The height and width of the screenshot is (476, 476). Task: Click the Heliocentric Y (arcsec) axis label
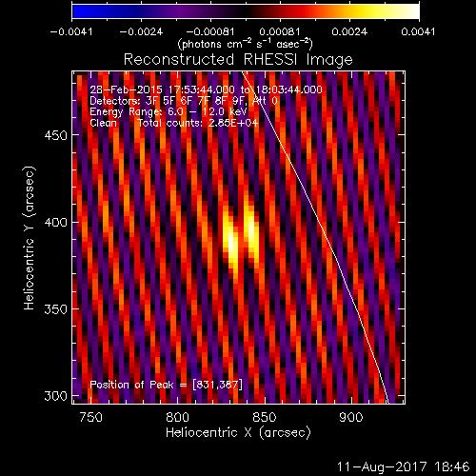click(30, 238)
